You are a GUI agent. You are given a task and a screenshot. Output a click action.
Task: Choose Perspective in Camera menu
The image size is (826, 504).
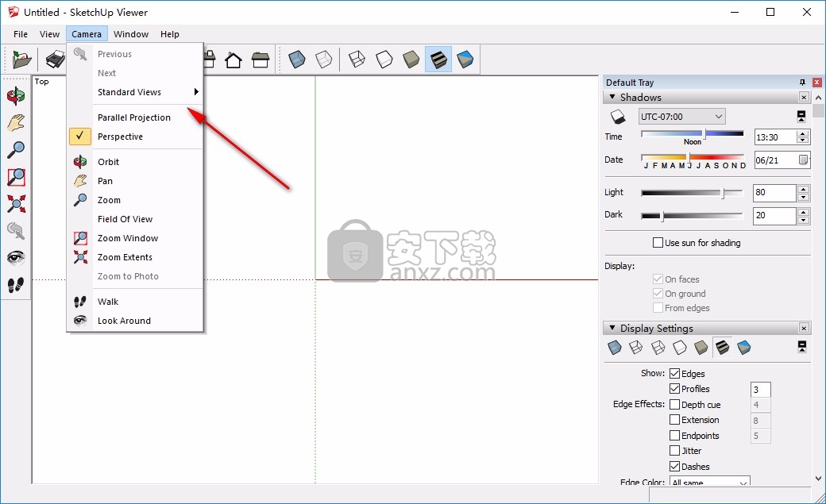135,137
